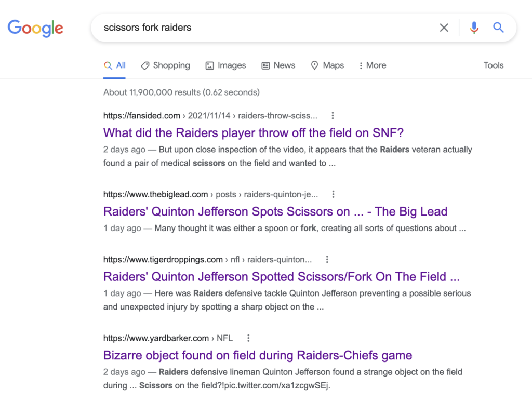Open the Tools options
Viewport: 532px width, 416px height.
click(x=494, y=65)
